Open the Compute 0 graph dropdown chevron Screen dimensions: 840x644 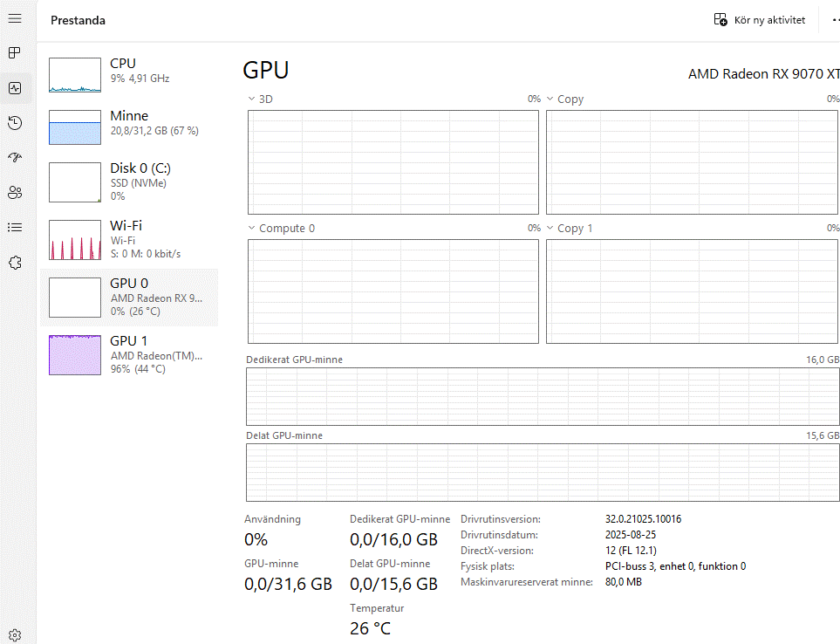pyautogui.click(x=251, y=229)
